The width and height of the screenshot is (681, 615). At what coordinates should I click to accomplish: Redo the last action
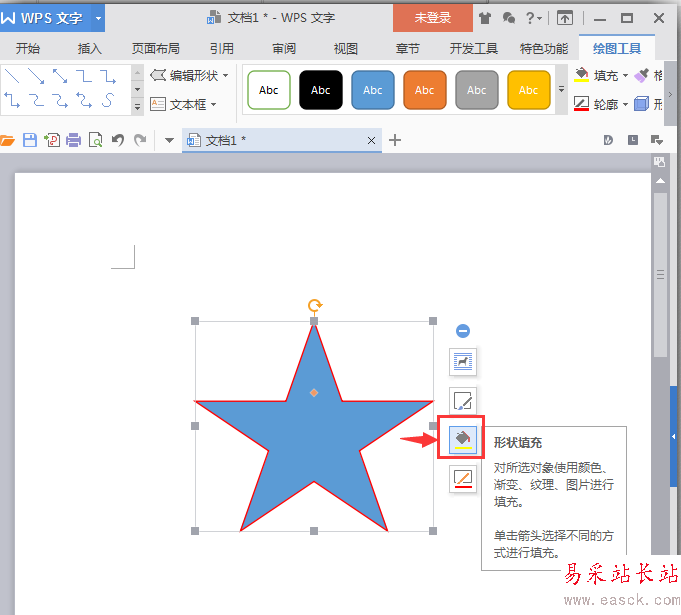tap(140, 140)
